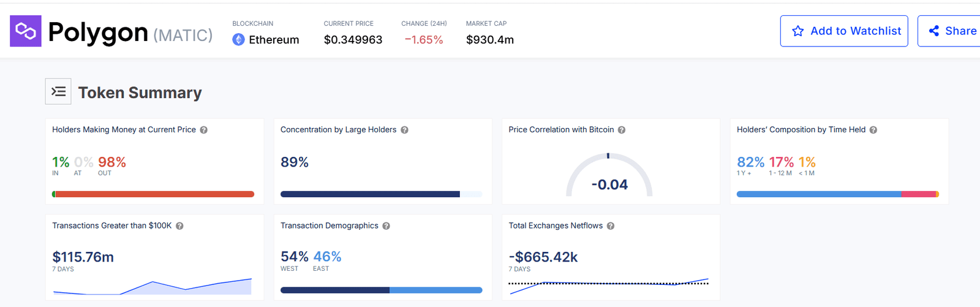Click the Polygon MATIC logo icon
This screenshot has width=980, height=307.
26,31
